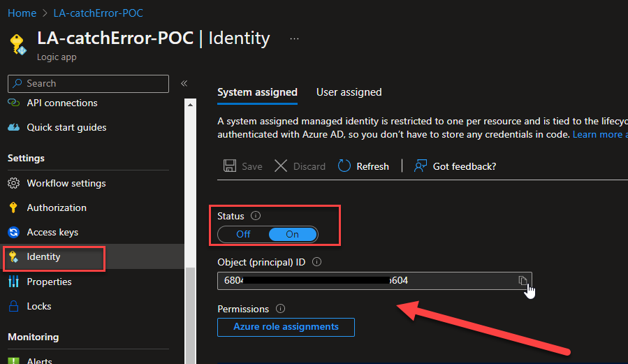
Task: Open the Locks settings page
Action: point(39,306)
